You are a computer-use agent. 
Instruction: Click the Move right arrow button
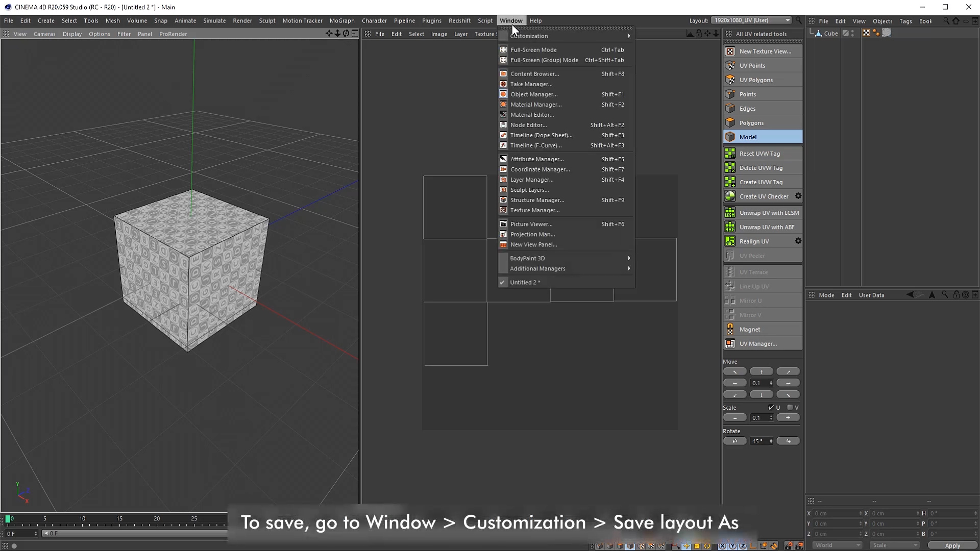point(788,383)
